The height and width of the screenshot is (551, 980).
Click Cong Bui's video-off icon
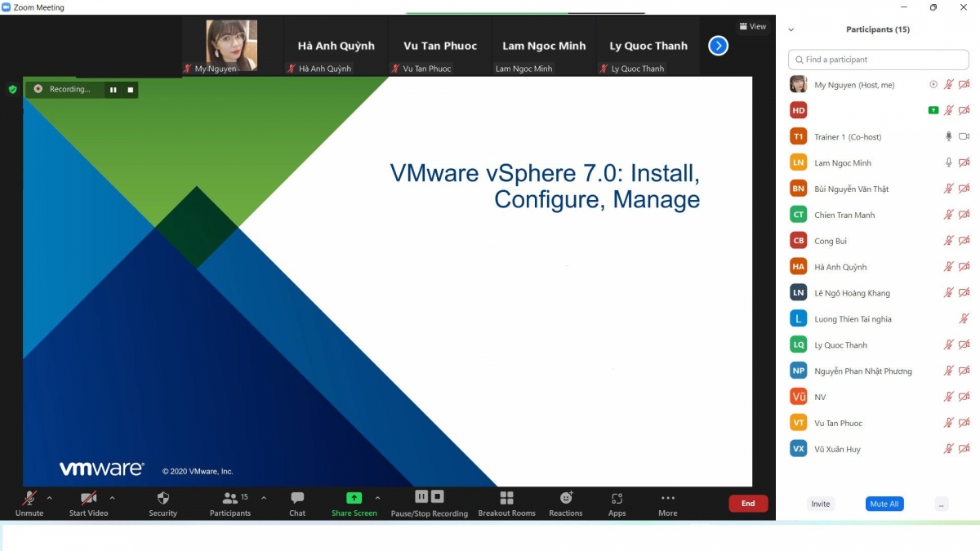964,241
